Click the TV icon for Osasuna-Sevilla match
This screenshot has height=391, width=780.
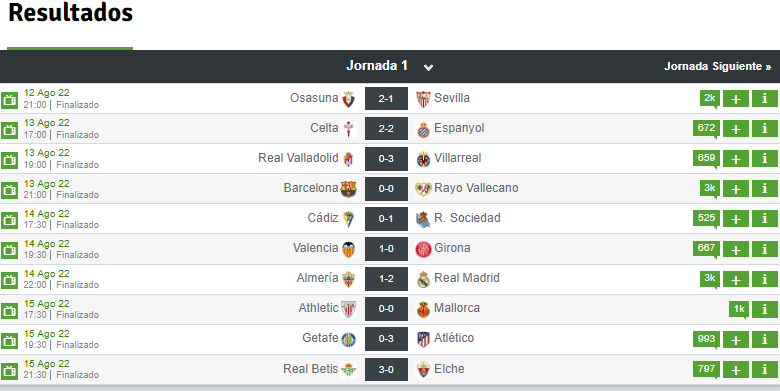[x=9, y=99]
